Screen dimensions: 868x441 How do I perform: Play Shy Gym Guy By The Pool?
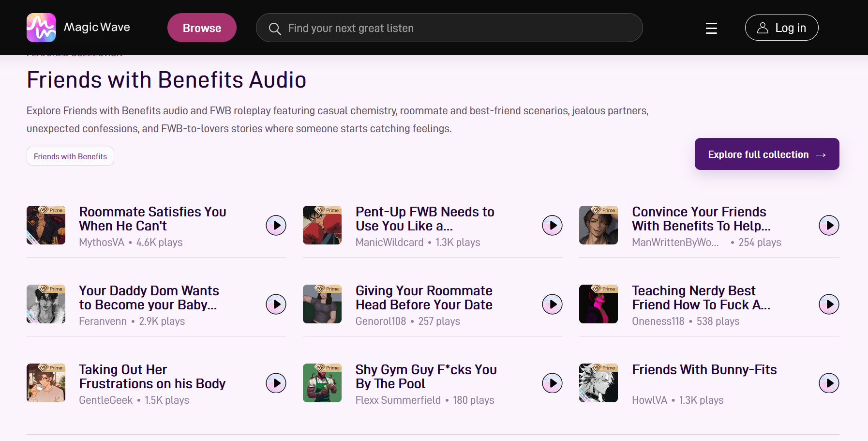(553, 383)
